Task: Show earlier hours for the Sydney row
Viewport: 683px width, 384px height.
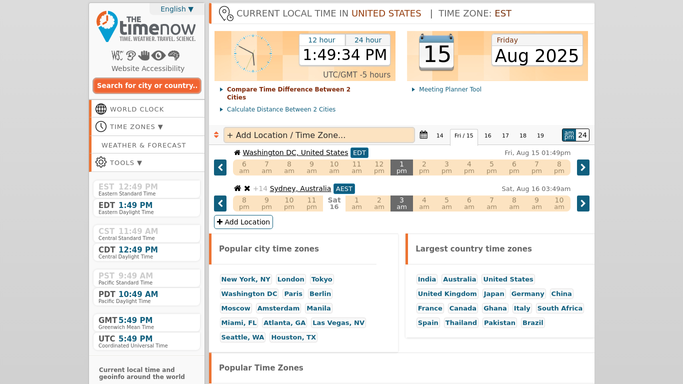Action: point(220,203)
